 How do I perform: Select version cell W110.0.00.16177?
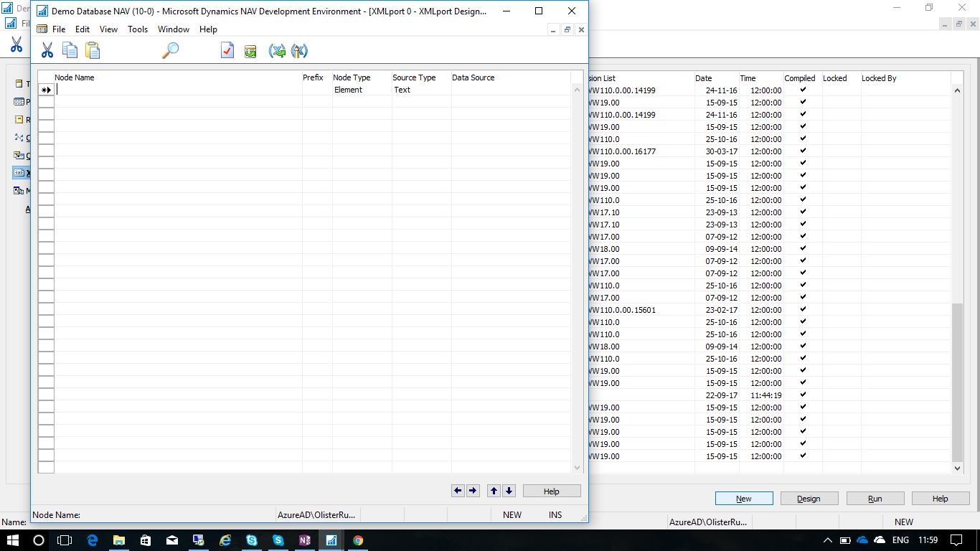point(641,151)
